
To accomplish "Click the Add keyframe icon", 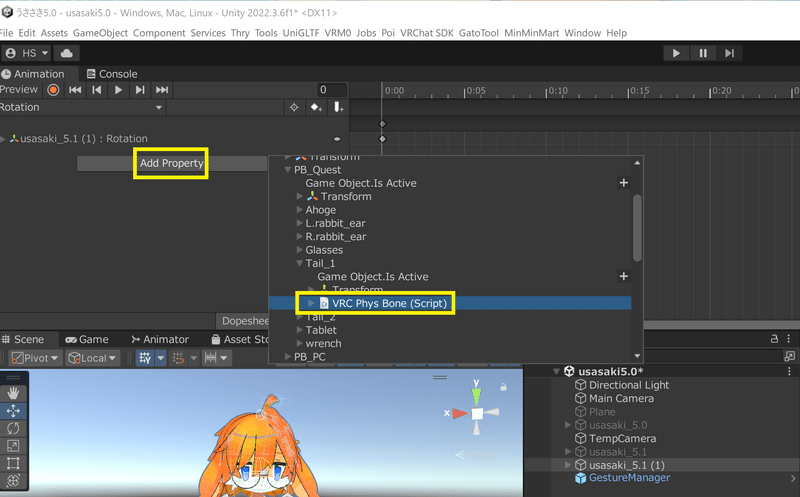I will pyautogui.click(x=316, y=107).
